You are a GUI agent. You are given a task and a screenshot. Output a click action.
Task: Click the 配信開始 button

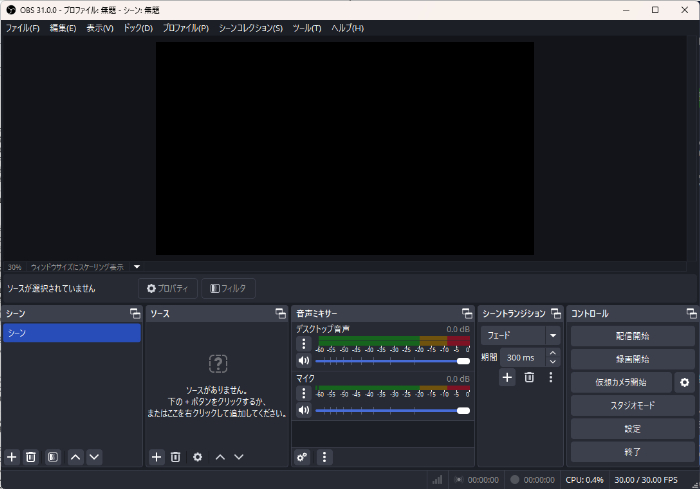click(x=632, y=336)
